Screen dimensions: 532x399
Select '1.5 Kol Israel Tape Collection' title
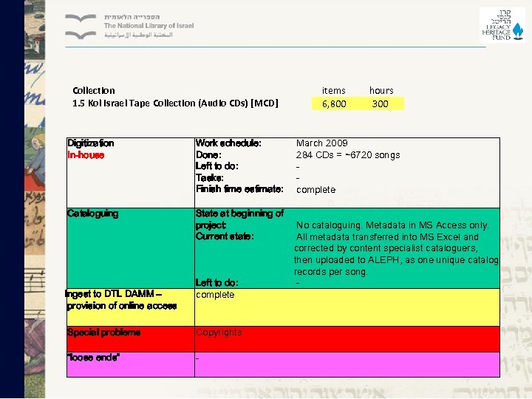pos(175,103)
